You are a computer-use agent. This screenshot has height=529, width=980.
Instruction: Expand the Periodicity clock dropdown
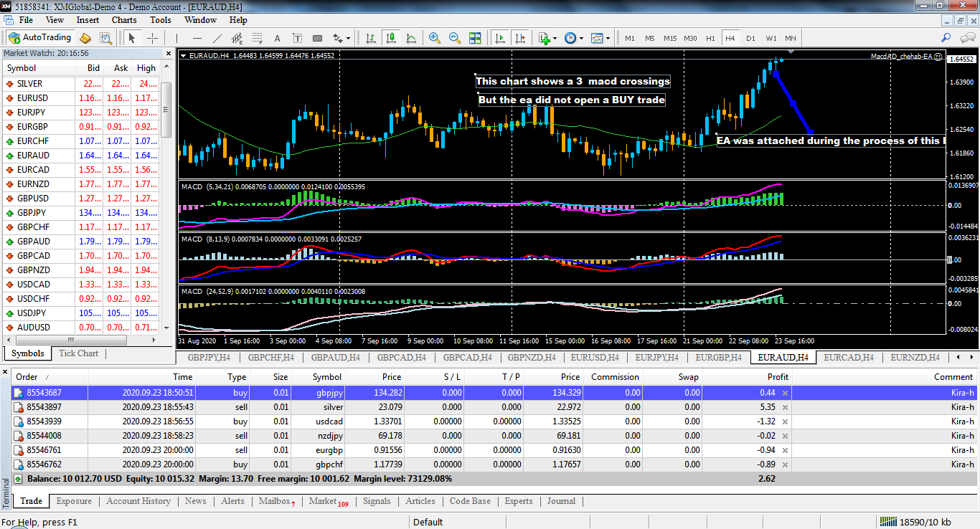click(581, 38)
